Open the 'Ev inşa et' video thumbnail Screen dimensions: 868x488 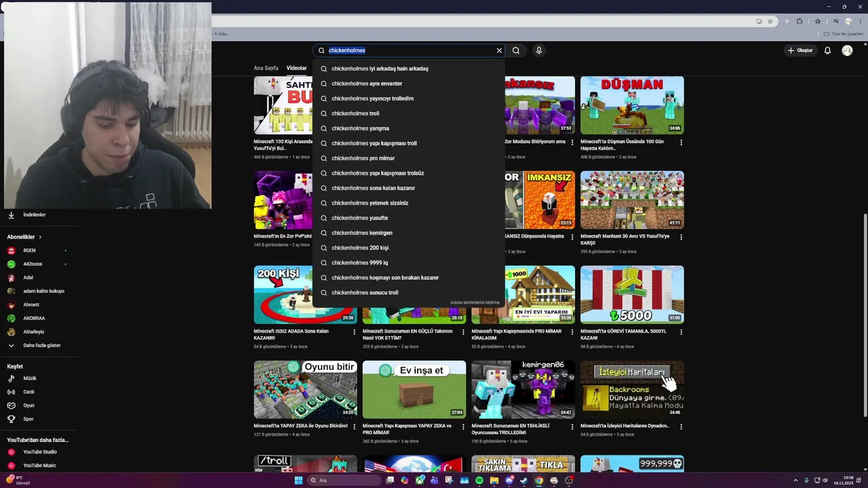pyautogui.click(x=414, y=390)
